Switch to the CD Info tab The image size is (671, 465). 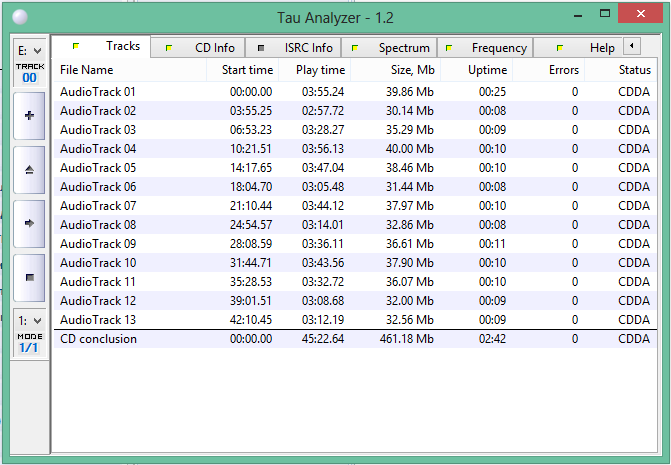(x=204, y=48)
